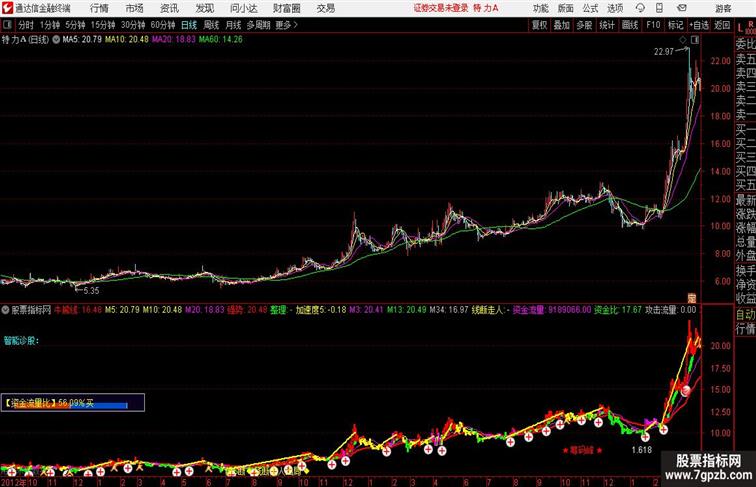Click the 2012年10 date on the time axis
This screenshot has width=756, height=487.
point(19,482)
